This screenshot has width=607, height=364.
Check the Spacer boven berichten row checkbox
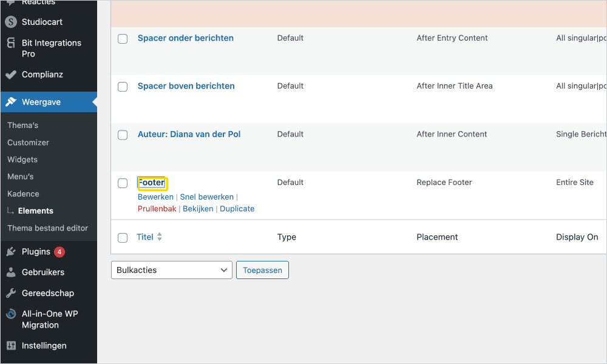click(123, 87)
